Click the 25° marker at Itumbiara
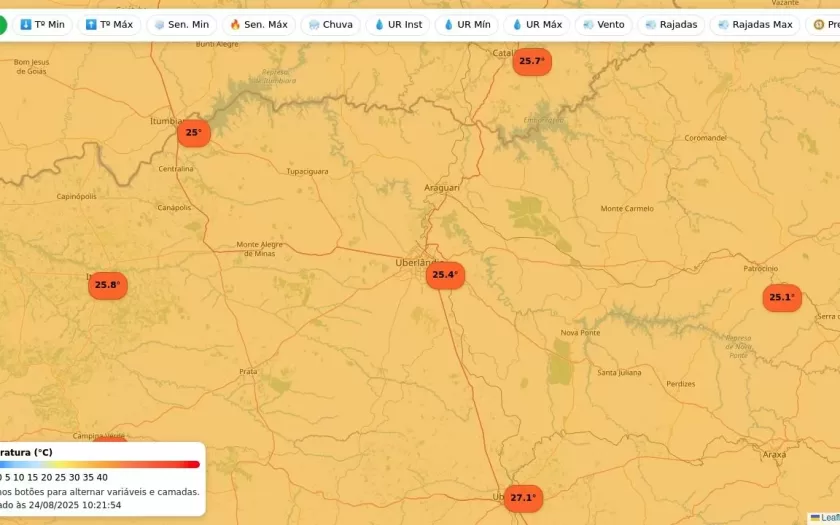 coord(194,133)
